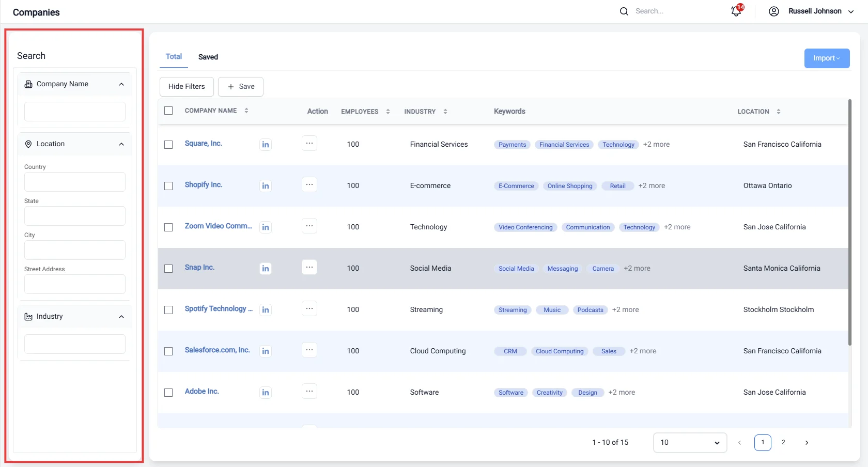Click the Video Conferencing keyword tag
Screen dimensions: 868x467
(525, 227)
